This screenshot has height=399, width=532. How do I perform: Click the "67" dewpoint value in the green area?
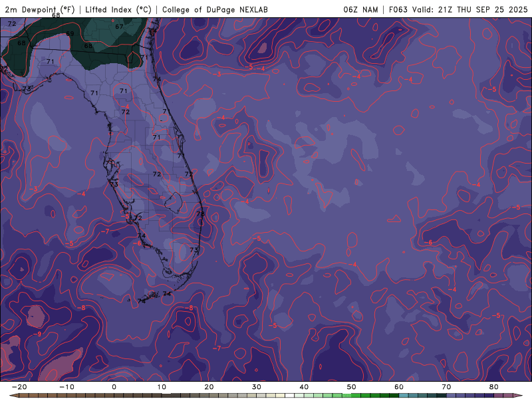pos(119,27)
